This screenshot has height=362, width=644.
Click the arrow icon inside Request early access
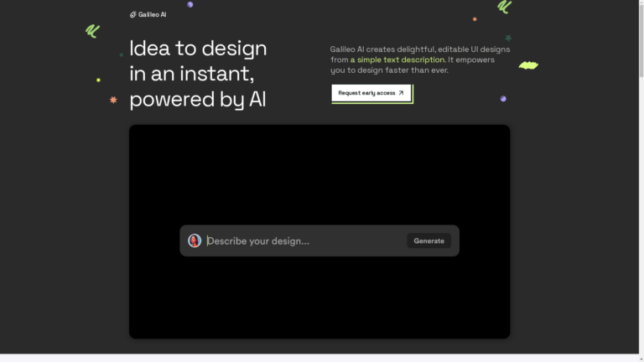[x=401, y=93]
